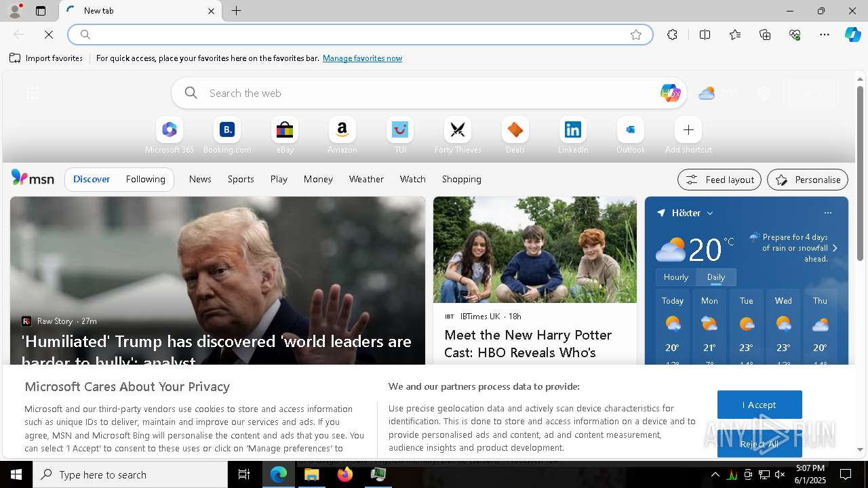Add a new shortcut tile

(688, 136)
